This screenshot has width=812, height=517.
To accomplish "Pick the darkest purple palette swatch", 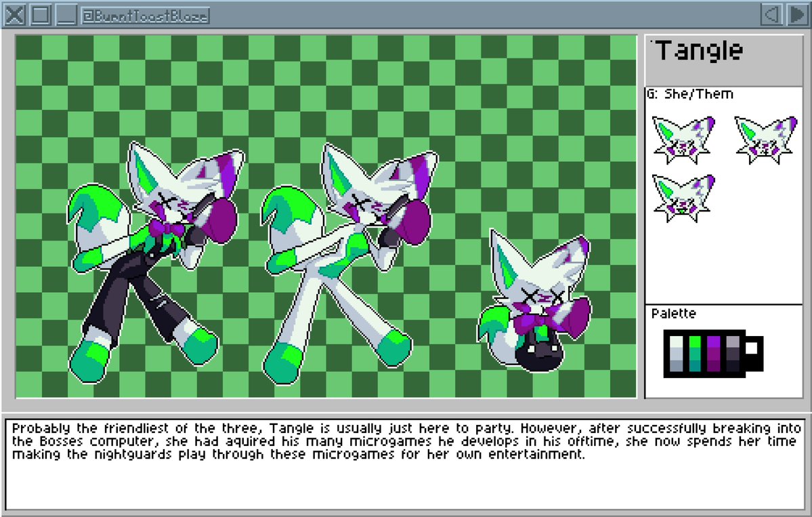I will 714,366.
